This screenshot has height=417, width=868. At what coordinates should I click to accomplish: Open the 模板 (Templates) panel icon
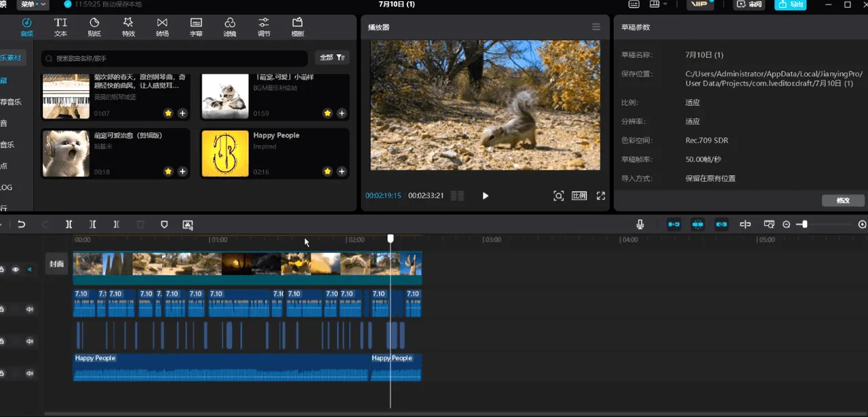pos(298,27)
